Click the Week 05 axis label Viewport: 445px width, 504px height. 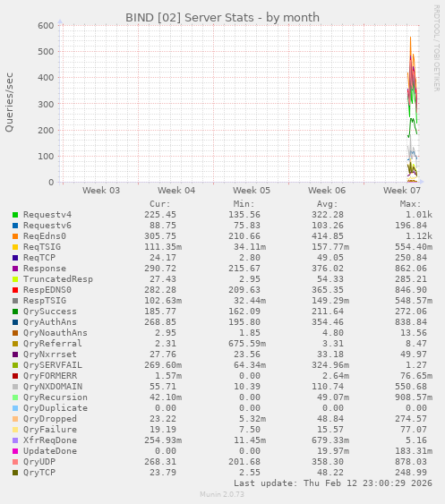[x=252, y=191]
